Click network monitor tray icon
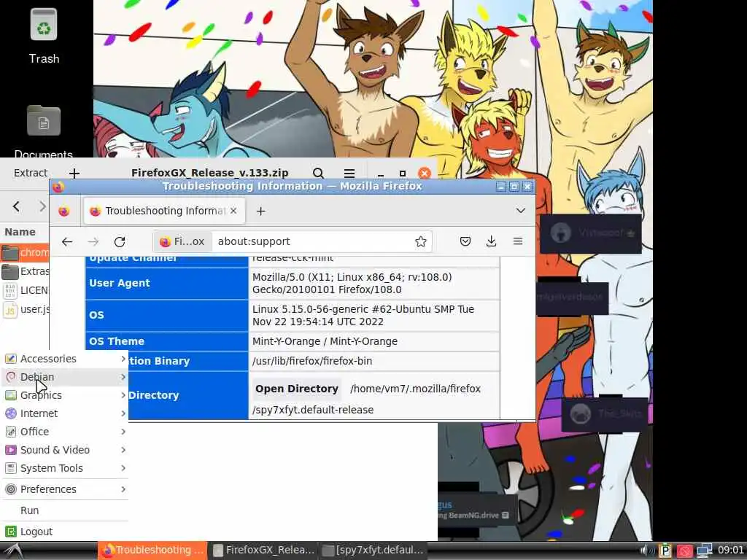The height and width of the screenshot is (560, 747). coord(704,551)
